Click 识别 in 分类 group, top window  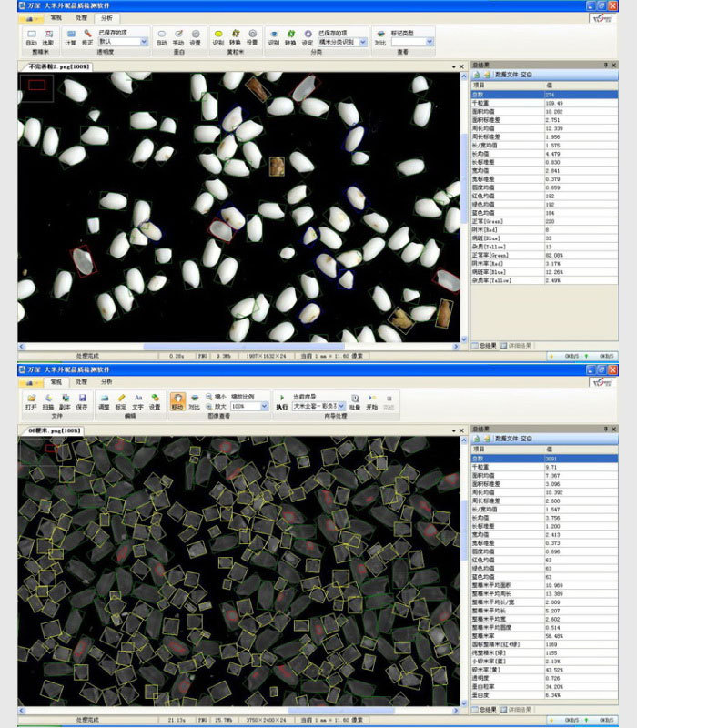click(274, 37)
